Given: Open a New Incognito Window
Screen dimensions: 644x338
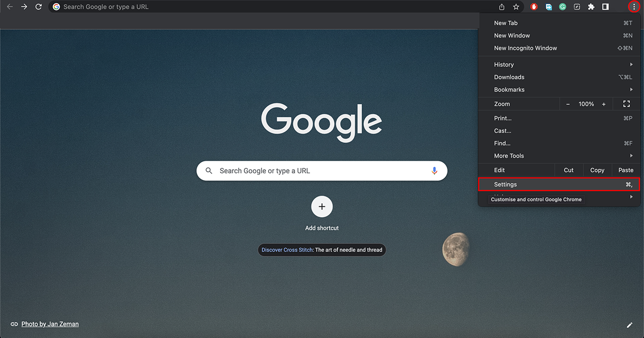Looking at the screenshot, I should coord(559,48).
